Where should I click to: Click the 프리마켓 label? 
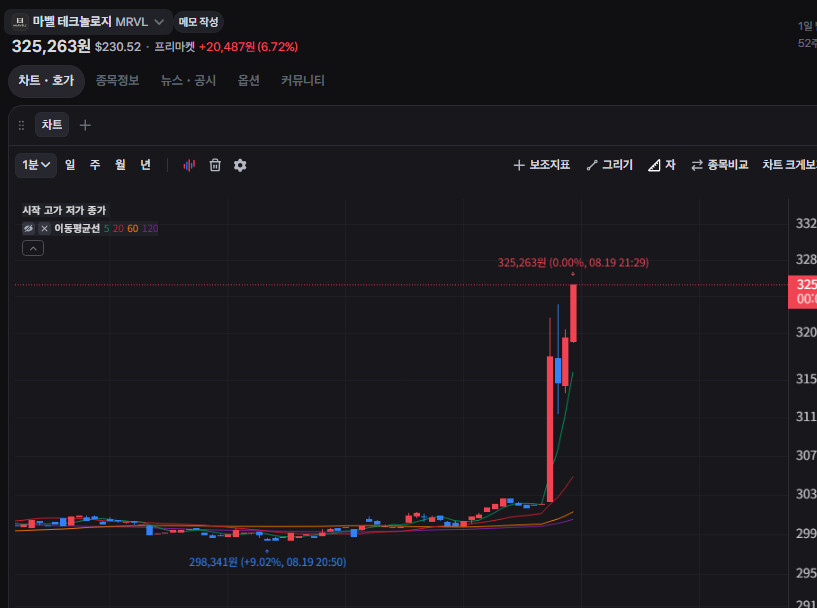click(x=175, y=47)
